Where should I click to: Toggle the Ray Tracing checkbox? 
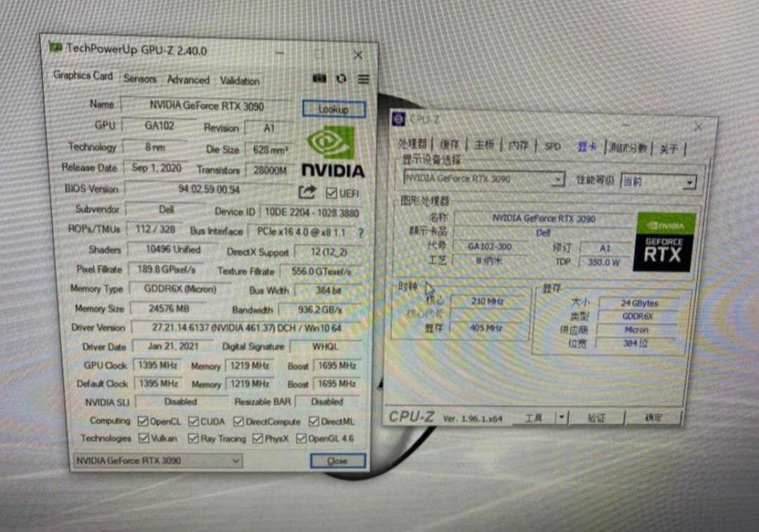(194, 438)
